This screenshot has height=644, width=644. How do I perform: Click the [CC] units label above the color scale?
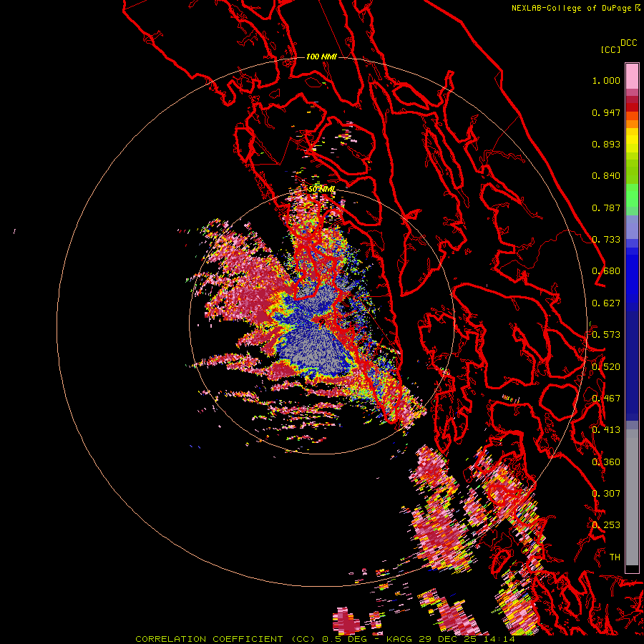pos(610,49)
